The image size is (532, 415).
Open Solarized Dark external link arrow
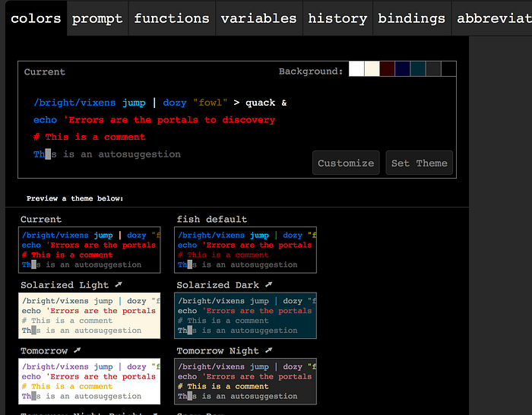click(x=269, y=284)
